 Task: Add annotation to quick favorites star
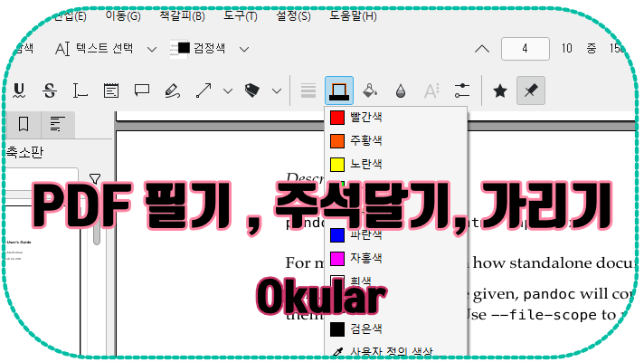pos(500,90)
